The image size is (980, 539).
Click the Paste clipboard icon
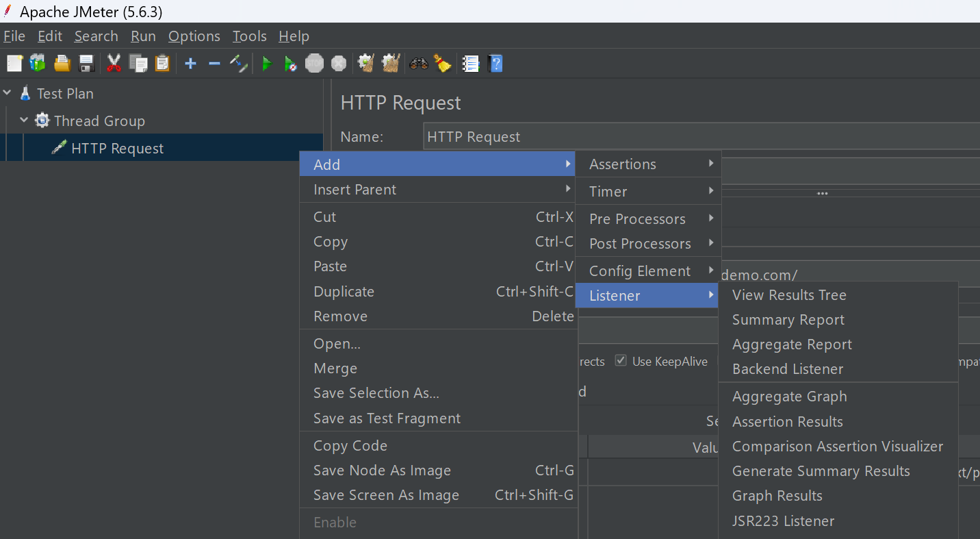point(162,64)
